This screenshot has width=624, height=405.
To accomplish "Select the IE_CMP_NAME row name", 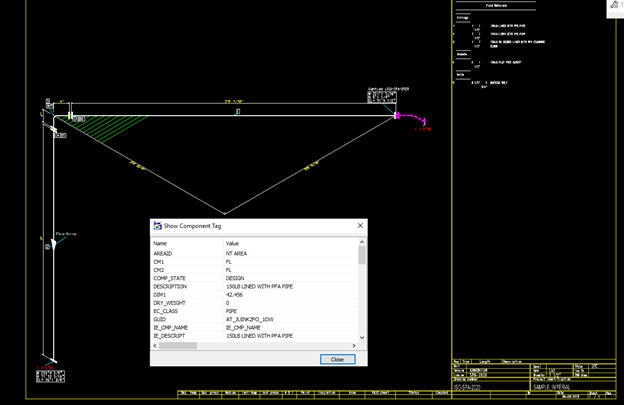I will coord(170,327).
